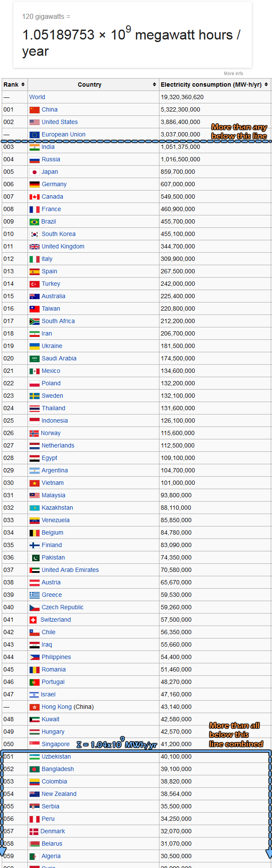This screenshot has width=272, height=868.
Task: Click the Japan flag icon
Action: (x=34, y=172)
